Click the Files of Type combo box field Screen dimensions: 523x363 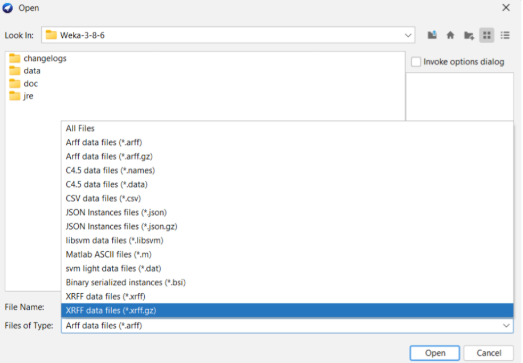tap(287, 326)
